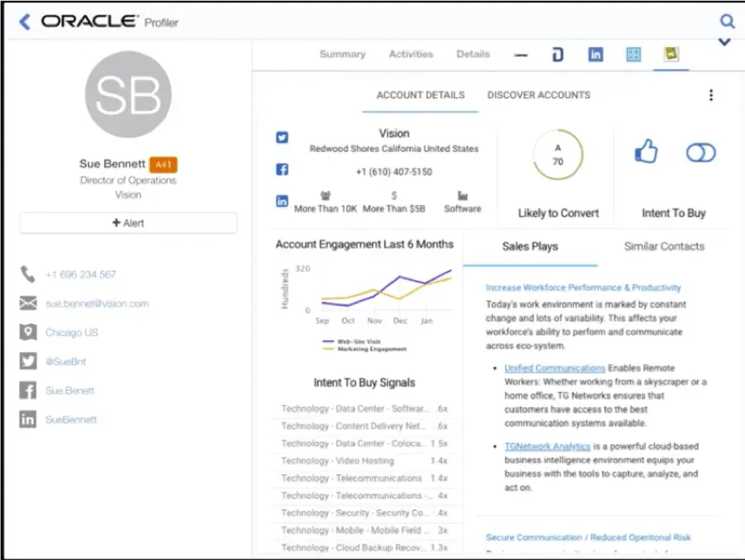The image size is (745, 560).
Task: Select the yellow account tab icon
Action: [x=670, y=55]
